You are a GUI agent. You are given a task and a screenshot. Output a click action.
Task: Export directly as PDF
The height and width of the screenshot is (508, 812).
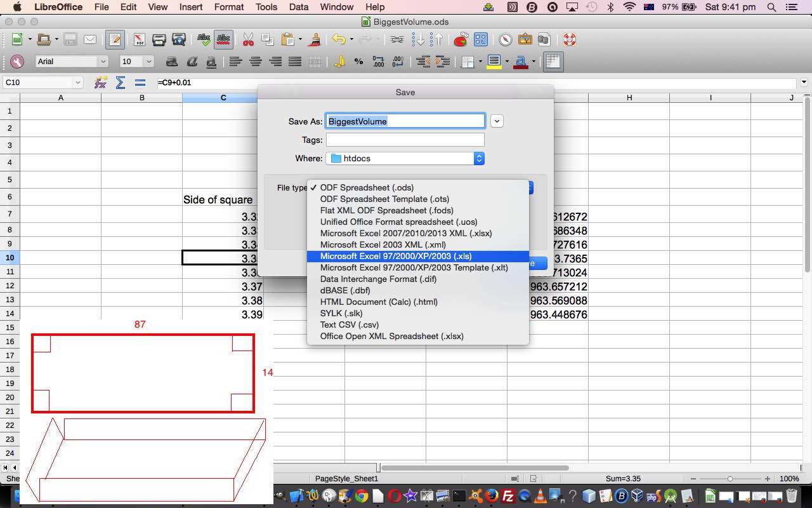(138, 39)
